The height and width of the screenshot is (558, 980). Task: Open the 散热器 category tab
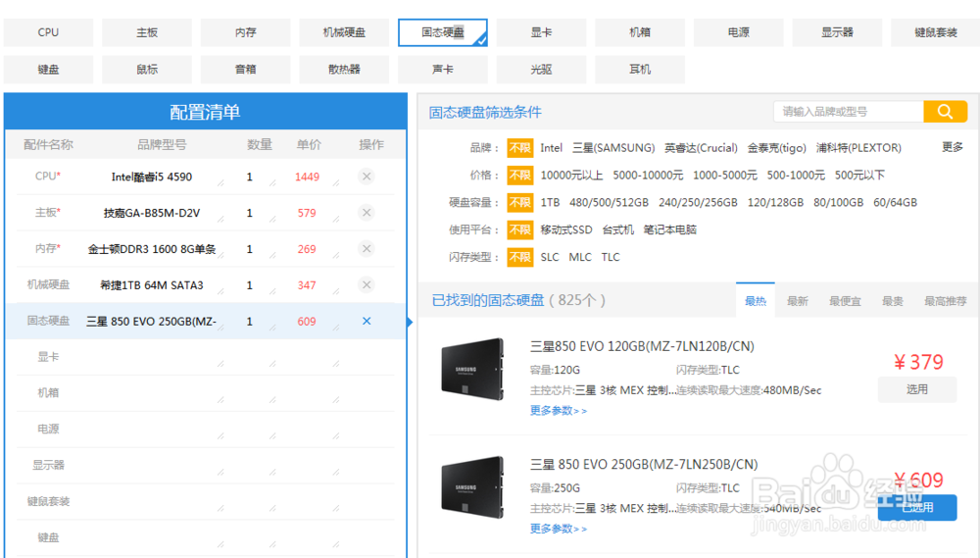(x=344, y=70)
